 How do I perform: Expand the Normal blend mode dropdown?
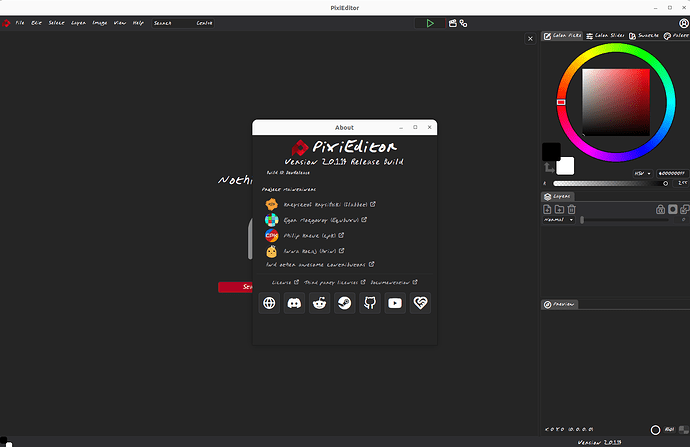point(558,220)
